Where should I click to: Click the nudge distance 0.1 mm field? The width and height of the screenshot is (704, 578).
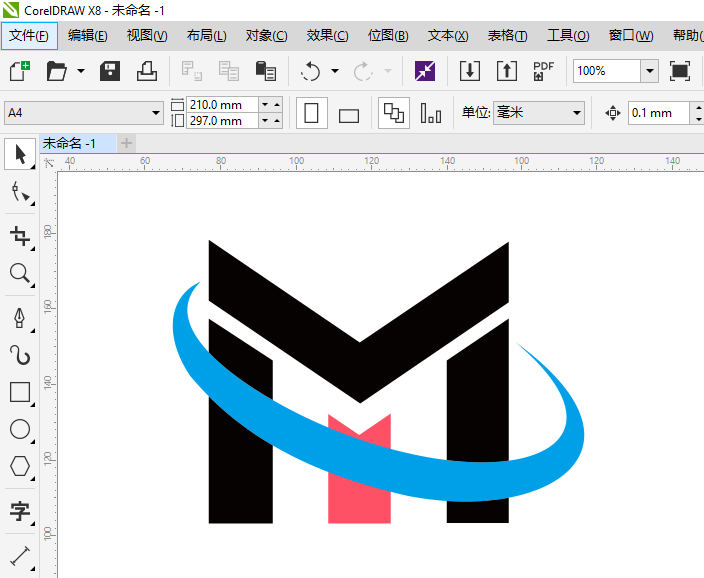(x=659, y=113)
